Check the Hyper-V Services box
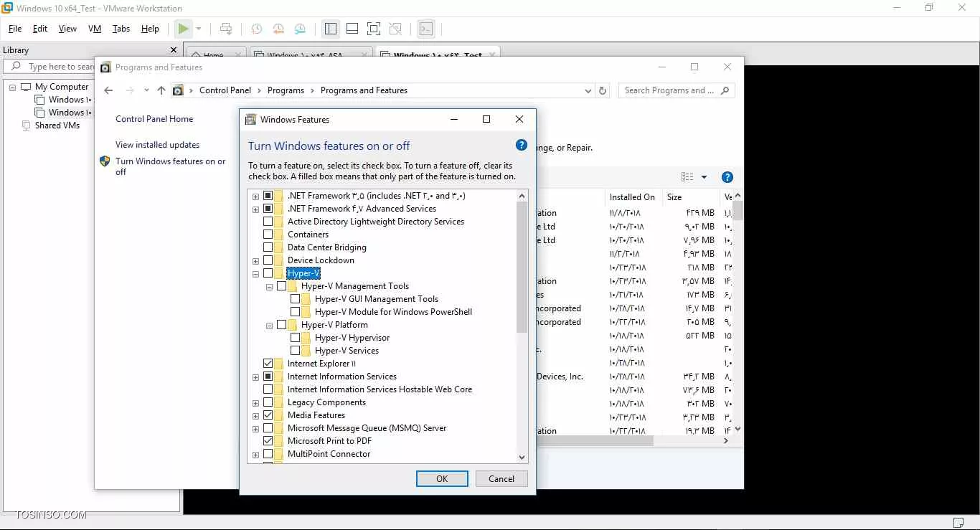Image resolution: width=980 pixels, height=530 pixels. click(296, 351)
